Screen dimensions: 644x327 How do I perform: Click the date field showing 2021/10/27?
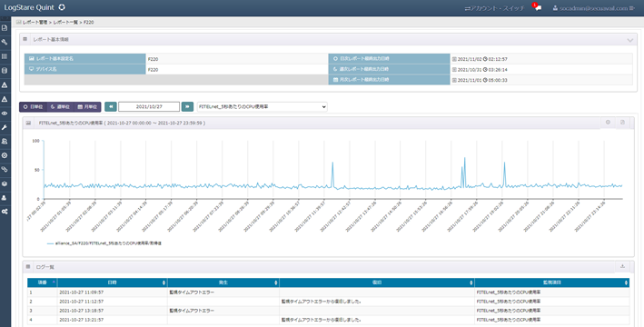(x=149, y=107)
